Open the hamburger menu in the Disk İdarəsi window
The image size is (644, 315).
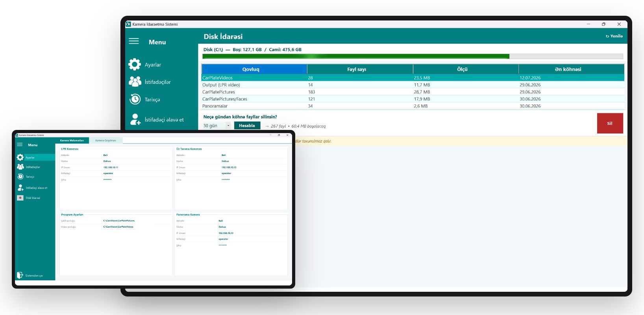point(134,41)
